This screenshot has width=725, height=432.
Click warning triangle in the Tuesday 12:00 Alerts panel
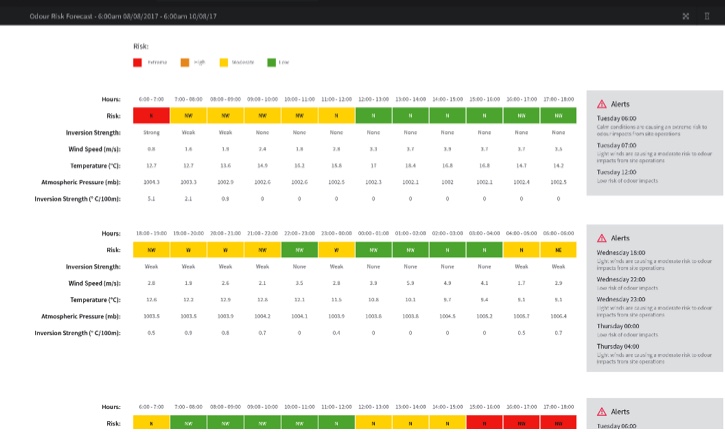(602, 104)
